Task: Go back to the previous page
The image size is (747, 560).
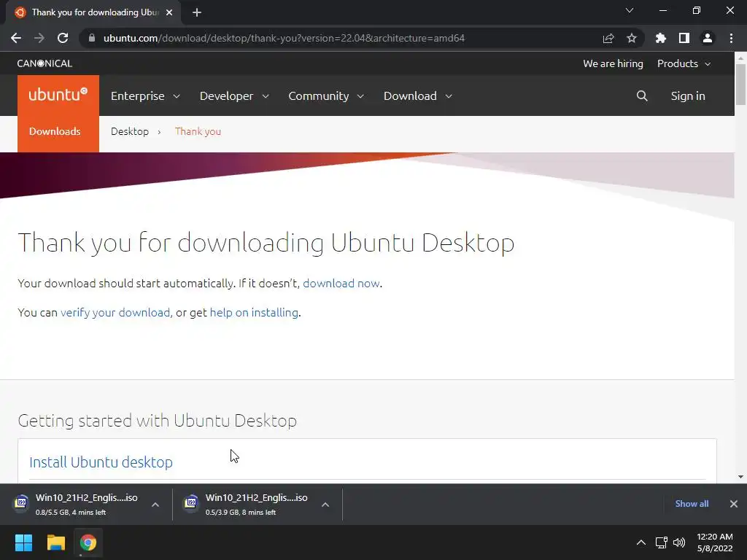Action: point(16,38)
